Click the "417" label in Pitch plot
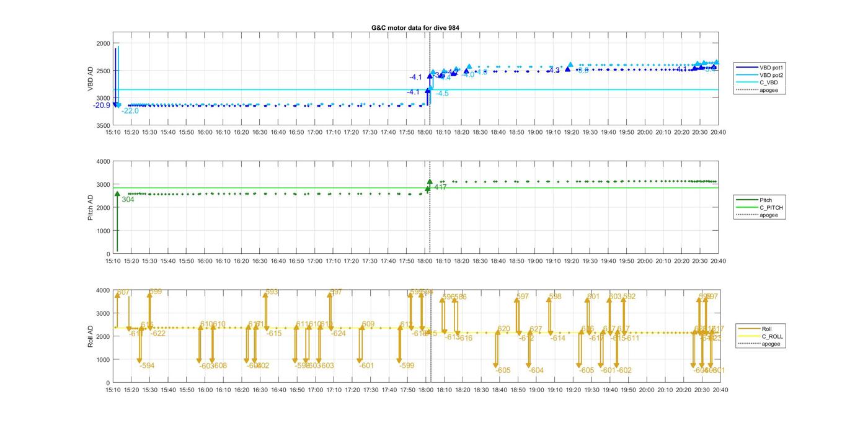 (x=440, y=187)
